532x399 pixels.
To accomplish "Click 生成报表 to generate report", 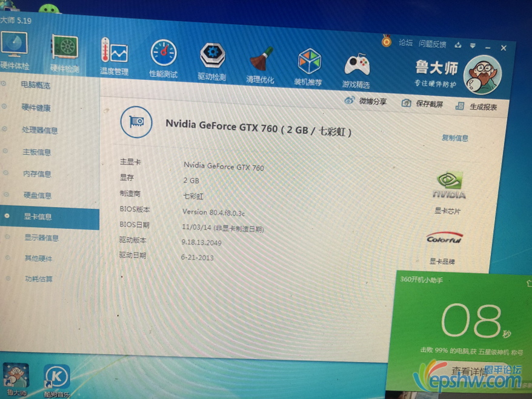I will tap(476, 107).
